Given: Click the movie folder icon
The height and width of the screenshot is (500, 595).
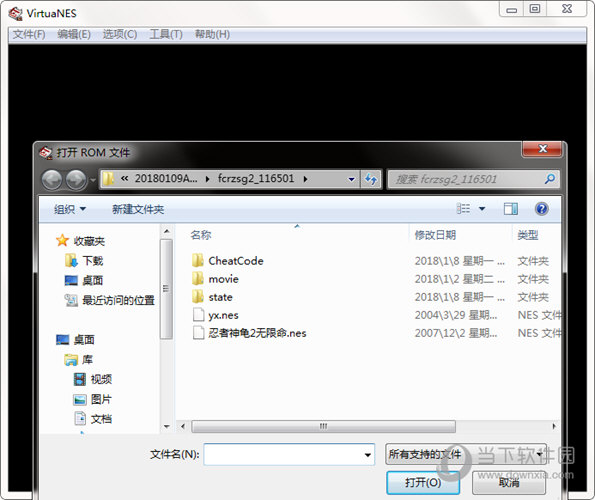Looking at the screenshot, I should pos(198,279).
